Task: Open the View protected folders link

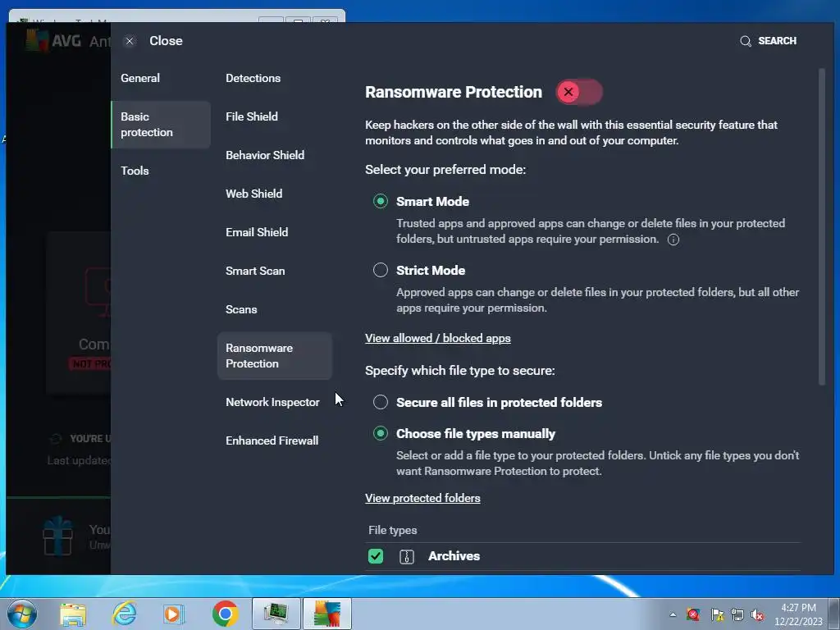Action: [422, 498]
